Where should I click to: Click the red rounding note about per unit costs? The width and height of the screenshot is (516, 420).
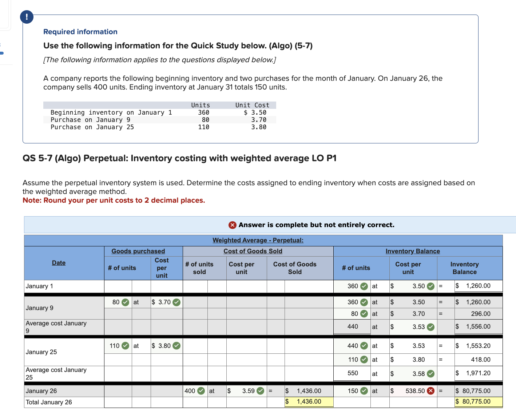click(x=114, y=200)
